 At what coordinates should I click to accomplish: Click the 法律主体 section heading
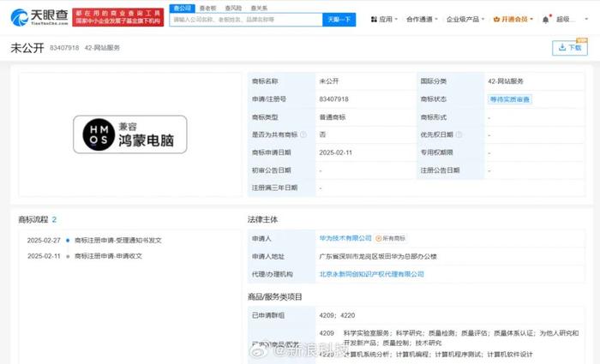[262, 219]
